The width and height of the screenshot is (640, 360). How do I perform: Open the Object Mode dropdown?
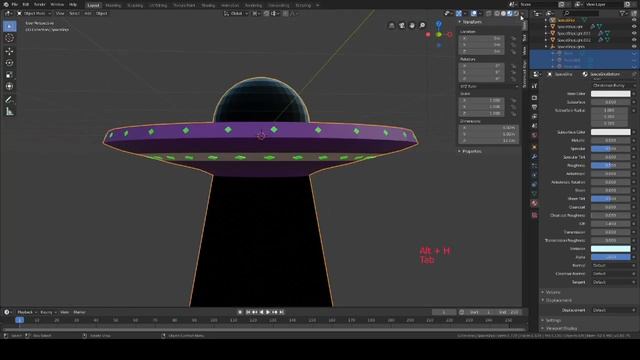[x=34, y=13]
